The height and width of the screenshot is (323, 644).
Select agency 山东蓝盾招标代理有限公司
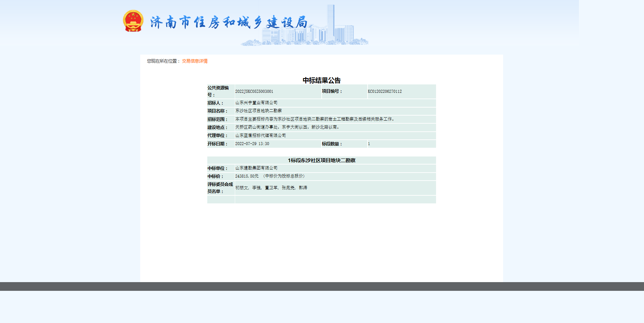point(261,135)
